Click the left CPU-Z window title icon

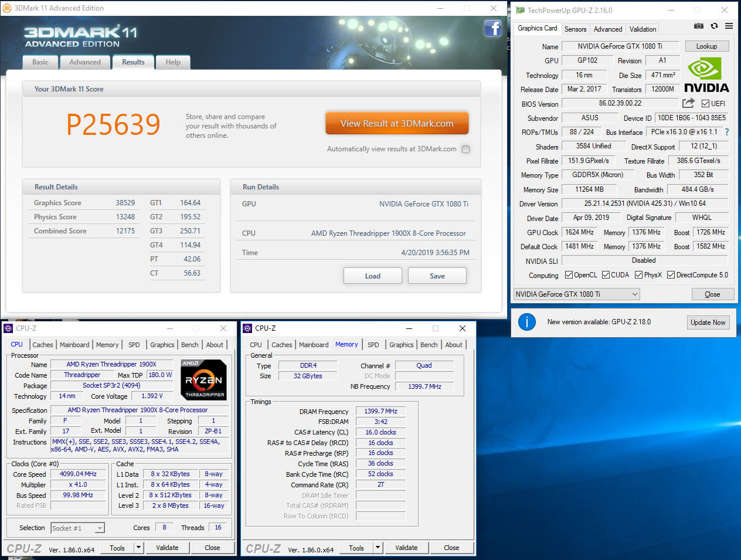8,328
